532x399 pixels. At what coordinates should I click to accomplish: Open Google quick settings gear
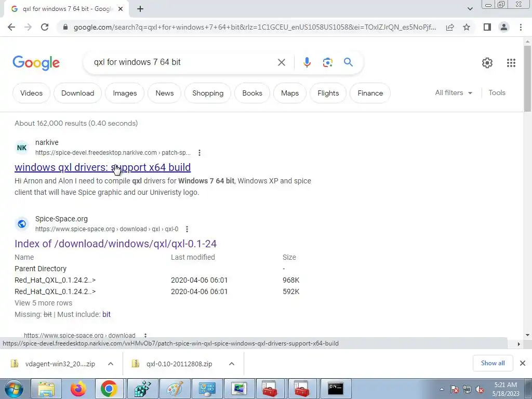487,63
